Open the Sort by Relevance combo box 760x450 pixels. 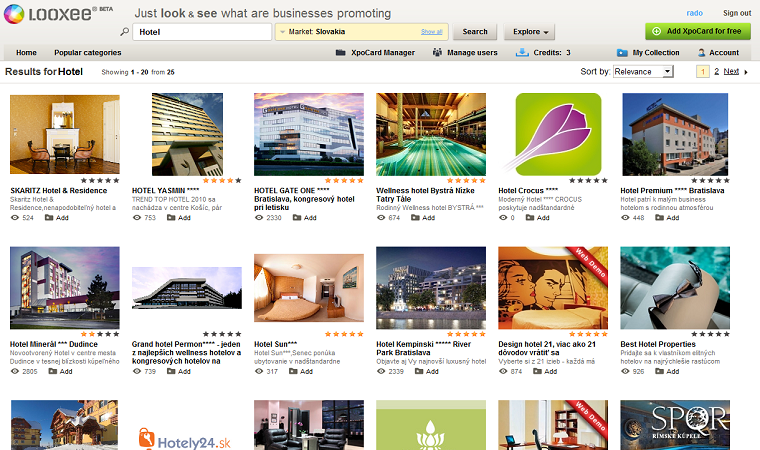point(643,72)
